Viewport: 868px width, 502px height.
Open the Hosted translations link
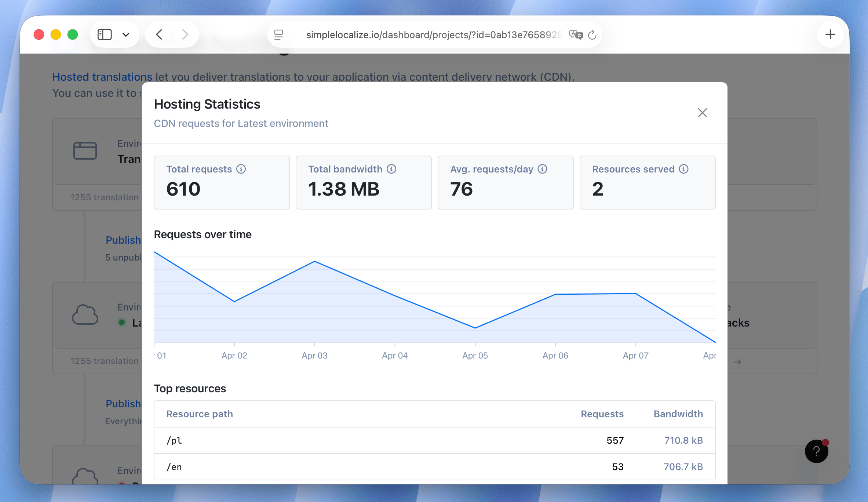point(102,77)
